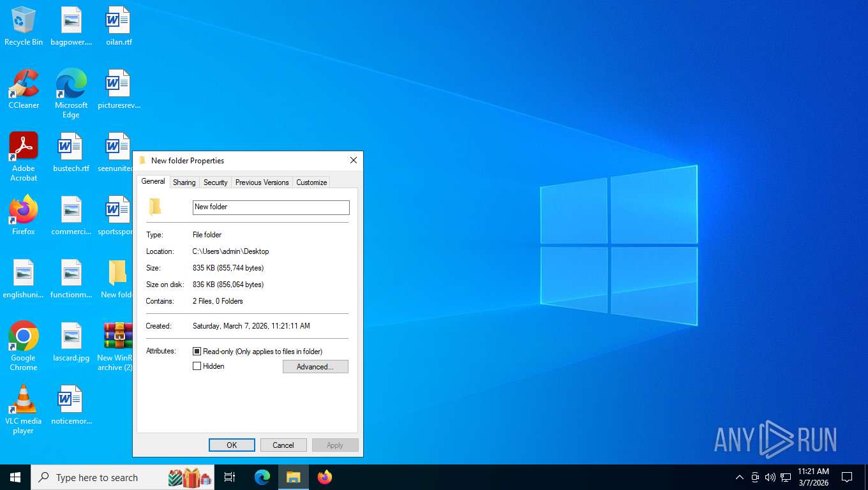This screenshot has height=490, width=868.
Task: Click the folder name input field
Action: 271,207
